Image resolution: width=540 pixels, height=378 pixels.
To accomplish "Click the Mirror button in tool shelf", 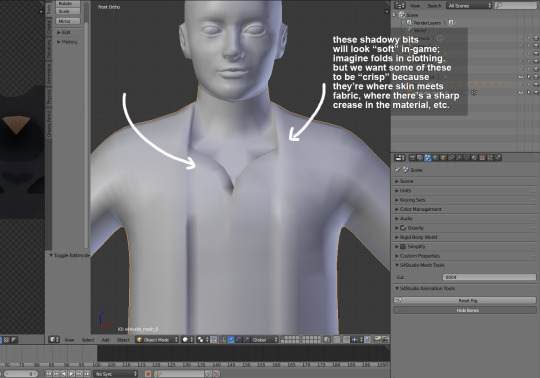I will (x=68, y=21).
